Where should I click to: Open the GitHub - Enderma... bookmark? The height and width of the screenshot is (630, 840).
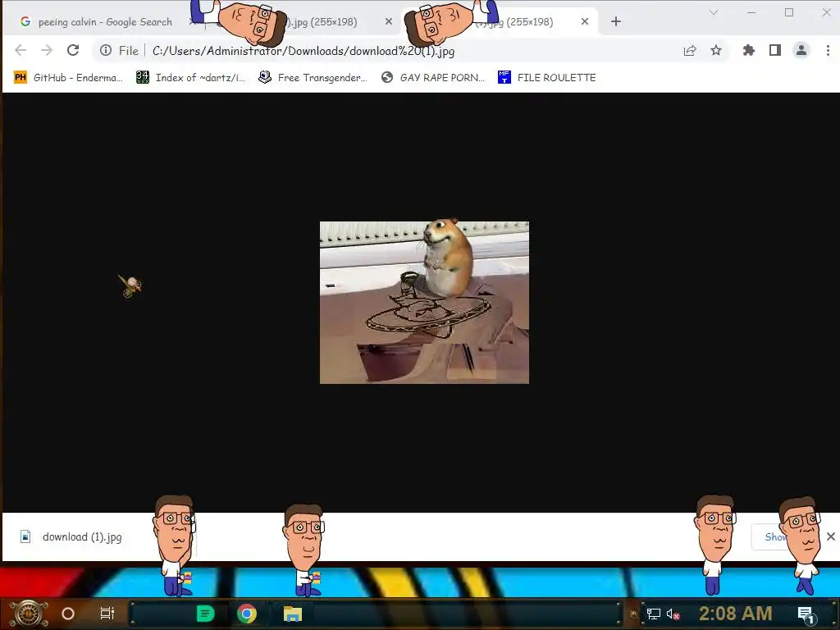(68, 78)
